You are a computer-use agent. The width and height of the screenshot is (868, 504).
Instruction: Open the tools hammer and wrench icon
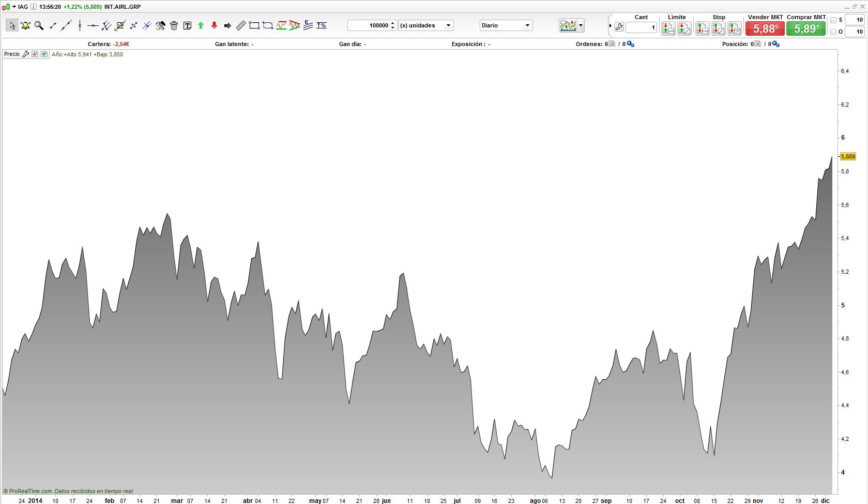point(160,25)
